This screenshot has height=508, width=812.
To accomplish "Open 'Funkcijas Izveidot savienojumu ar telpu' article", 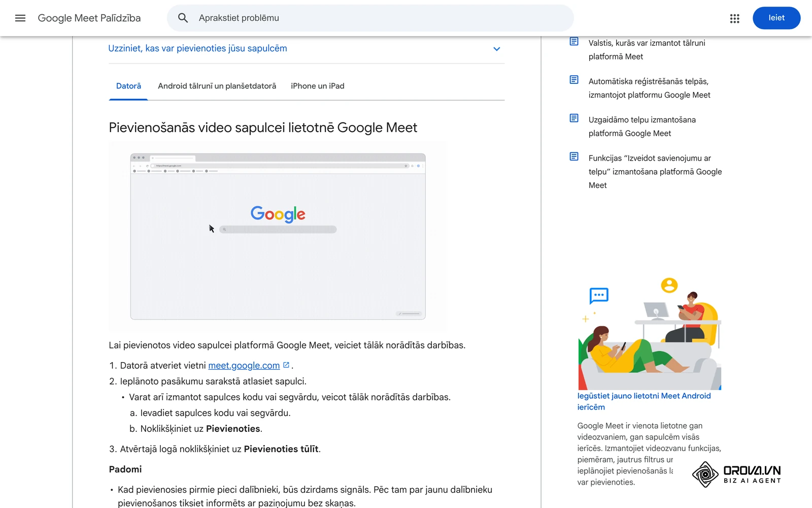I will click(x=655, y=172).
